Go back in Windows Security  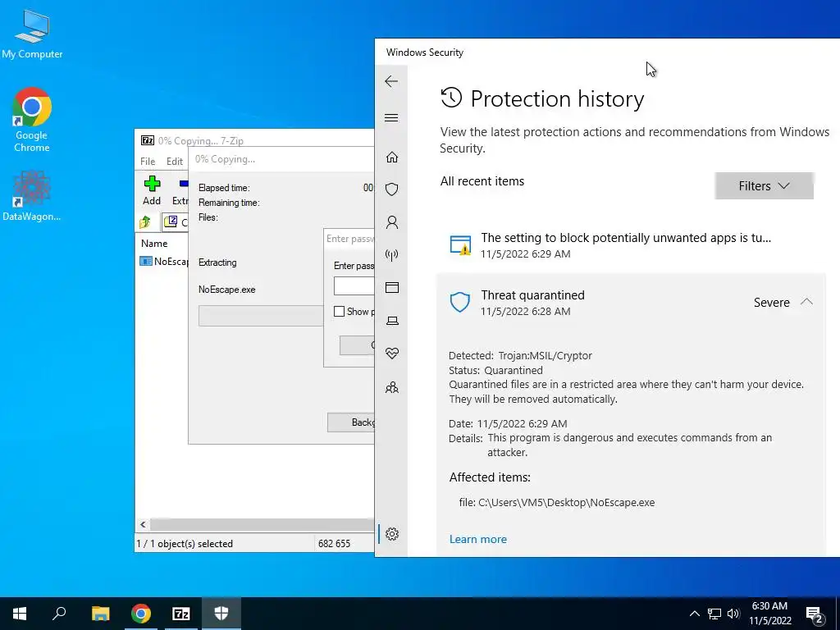[x=391, y=81]
